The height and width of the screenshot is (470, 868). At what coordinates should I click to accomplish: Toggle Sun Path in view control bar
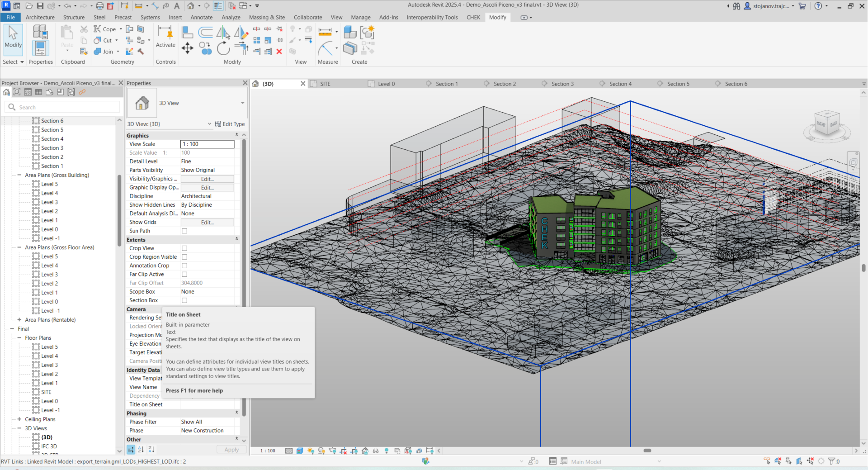[311, 451]
